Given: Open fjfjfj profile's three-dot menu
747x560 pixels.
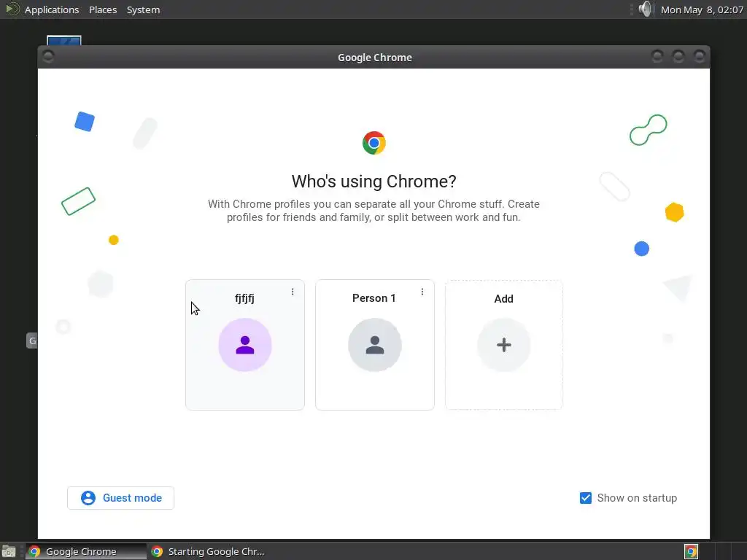Looking at the screenshot, I should (x=293, y=292).
